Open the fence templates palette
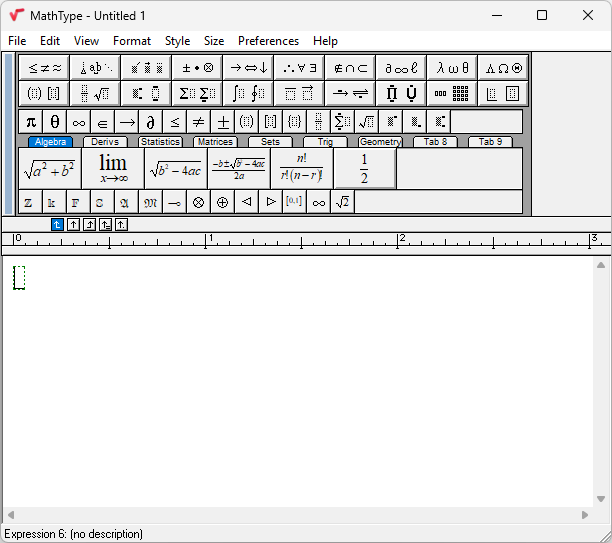This screenshot has width=612, height=543. coord(44,93)
